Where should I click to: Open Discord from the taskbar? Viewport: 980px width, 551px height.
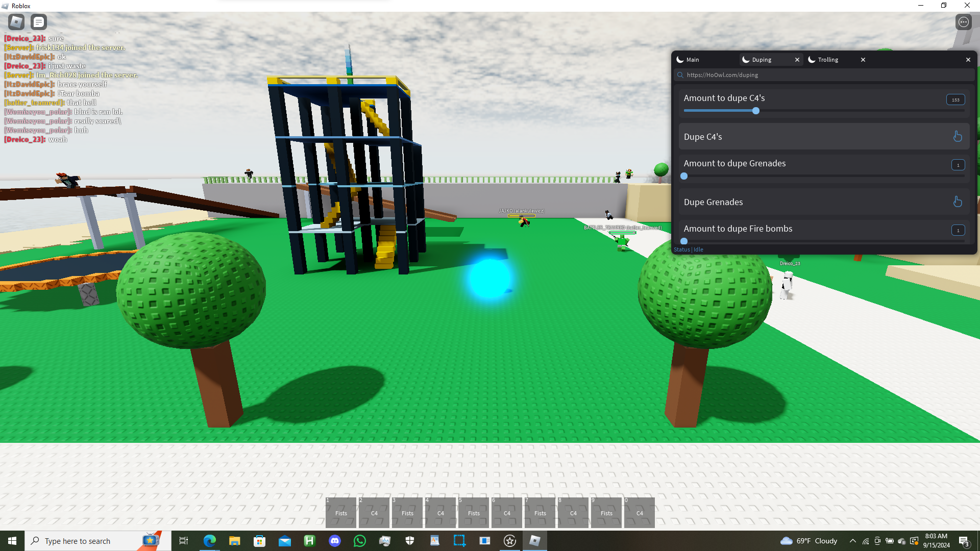[334, 541]
